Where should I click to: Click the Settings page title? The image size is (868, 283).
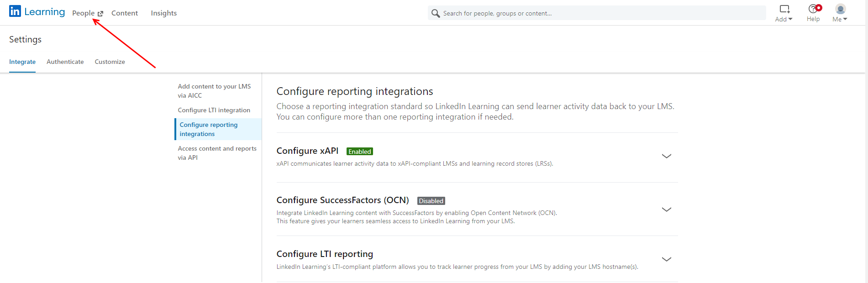(x=26, y=40)
